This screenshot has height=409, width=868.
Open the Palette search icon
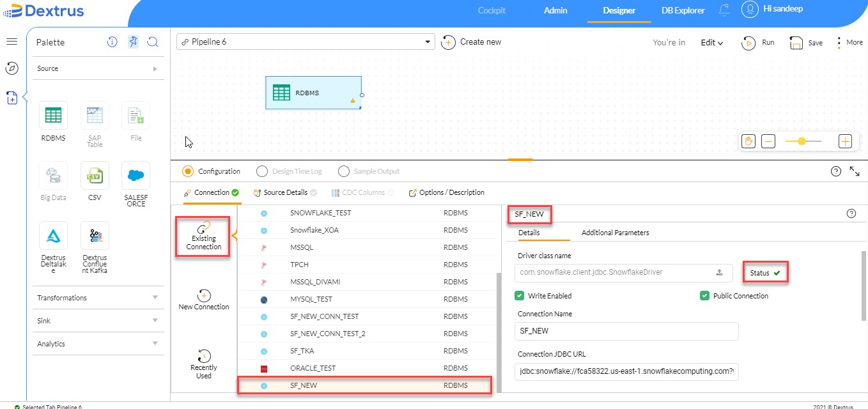pos(152,42)
